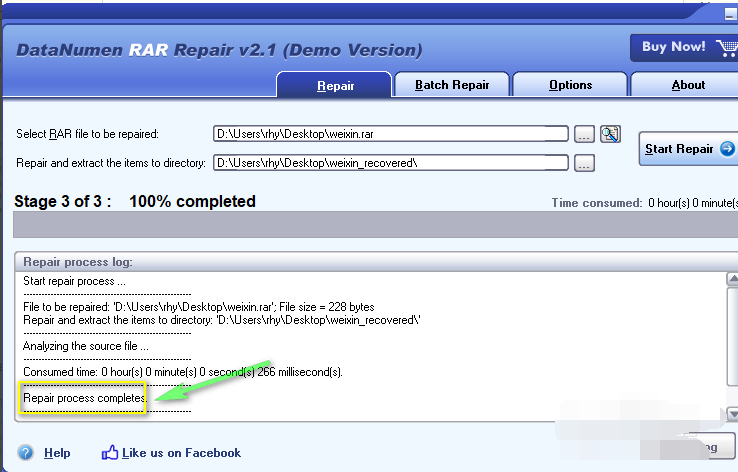Browse for the output recovery directory
The height and width of the screenshot is (472, 738).
(584, 162)
